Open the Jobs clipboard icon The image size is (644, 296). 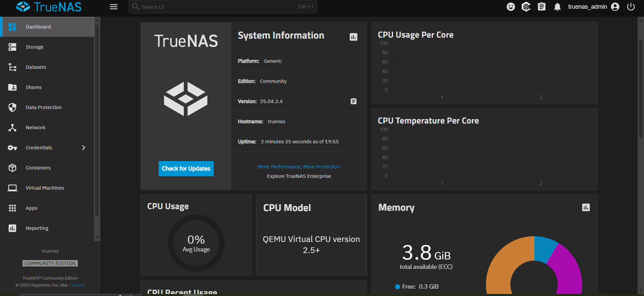[542, 7]
